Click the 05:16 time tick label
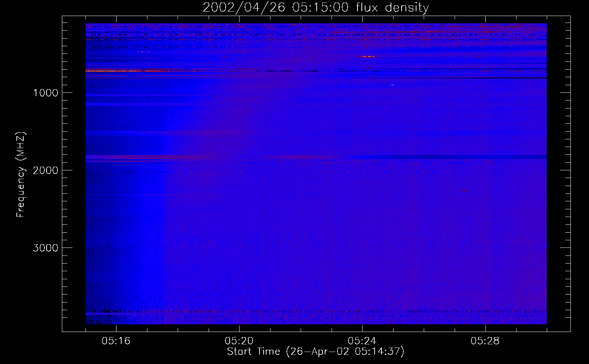The width and height of the screenshot is (589, 364). (x=116, y=341)
